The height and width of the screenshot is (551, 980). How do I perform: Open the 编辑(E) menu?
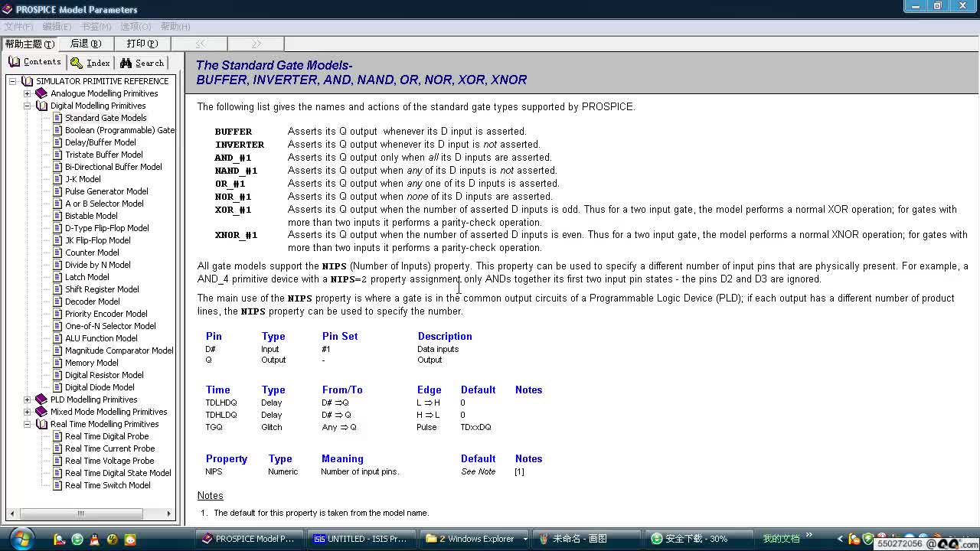(57, 27)
